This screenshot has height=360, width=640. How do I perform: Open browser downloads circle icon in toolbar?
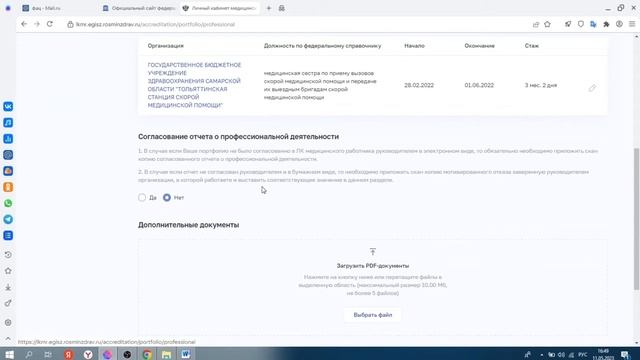coord(619,24)
